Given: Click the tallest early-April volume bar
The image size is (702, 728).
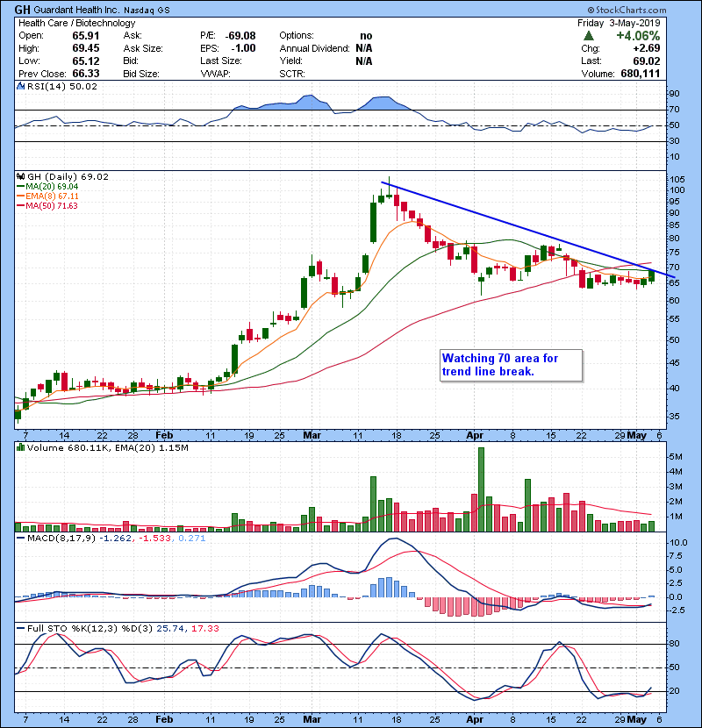Looking at the screenshot, I should (482, 489).
